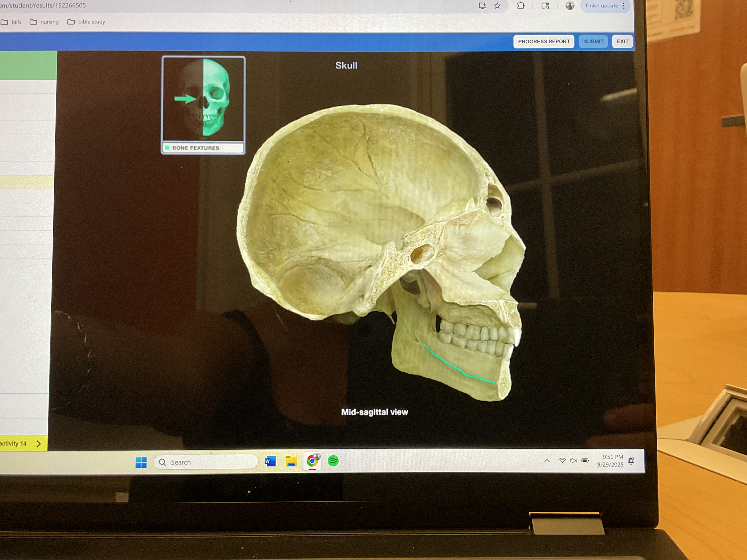Open Spotify from the taskbar

333,461
